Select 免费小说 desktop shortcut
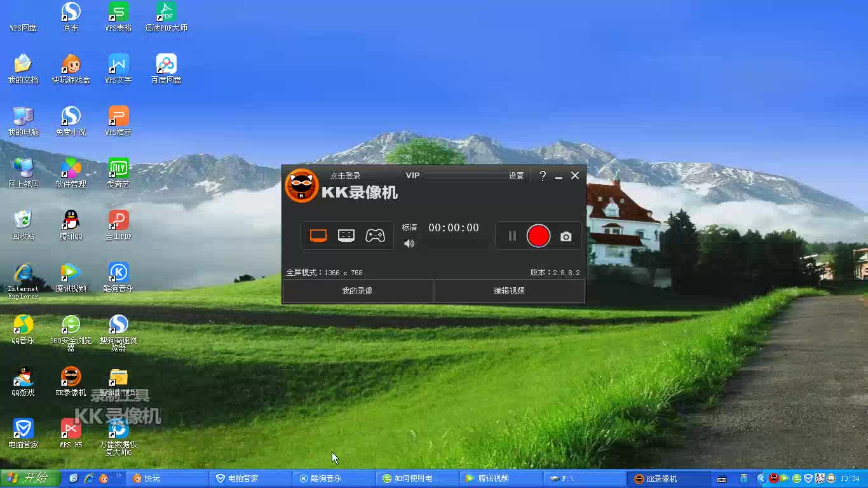The image size is (868, 488). tap(71, 121)
